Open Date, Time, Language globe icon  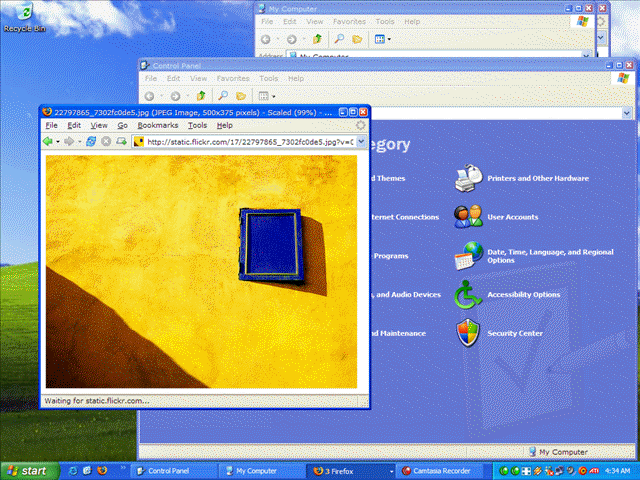468,256
